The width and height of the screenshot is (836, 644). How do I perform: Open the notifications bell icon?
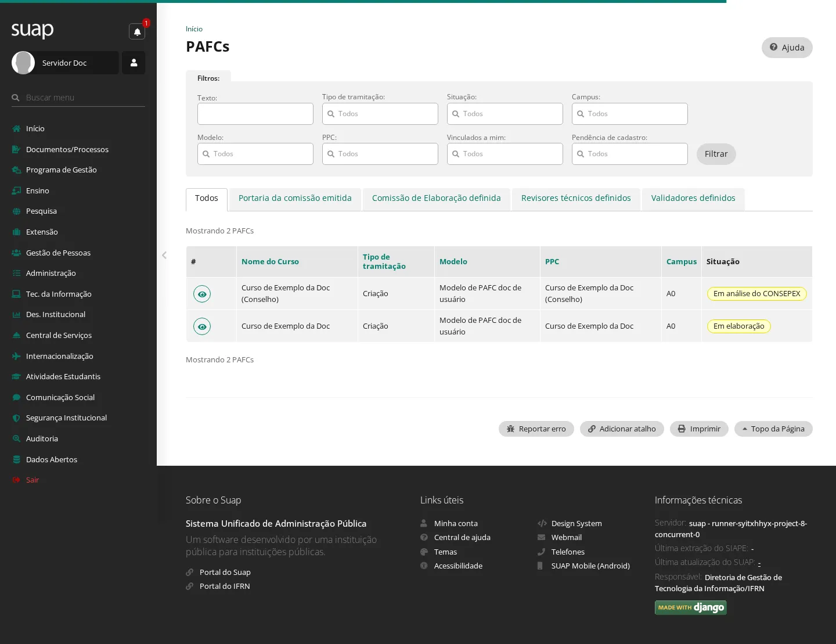pos(137,31)
